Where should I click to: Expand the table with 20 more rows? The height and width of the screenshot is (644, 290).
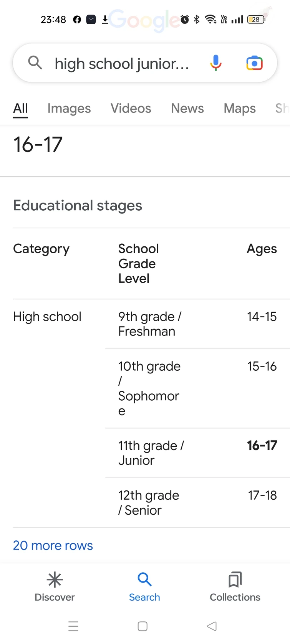[x=53, y=545]
